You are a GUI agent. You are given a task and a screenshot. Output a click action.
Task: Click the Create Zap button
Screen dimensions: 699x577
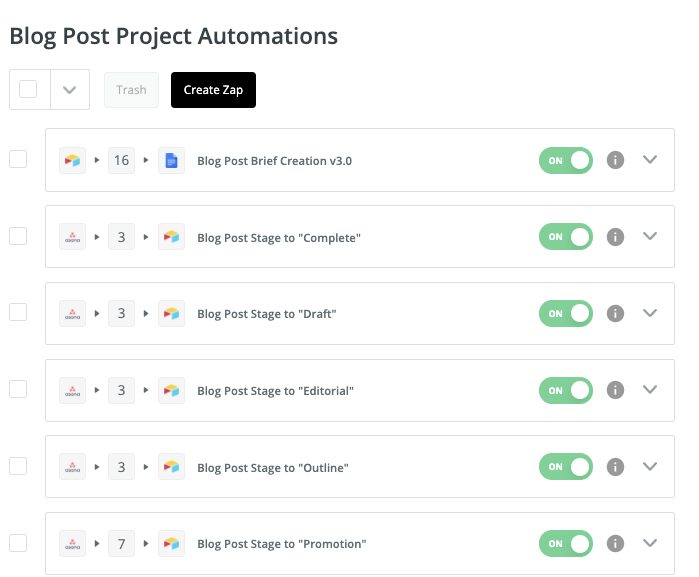(214, 90)
